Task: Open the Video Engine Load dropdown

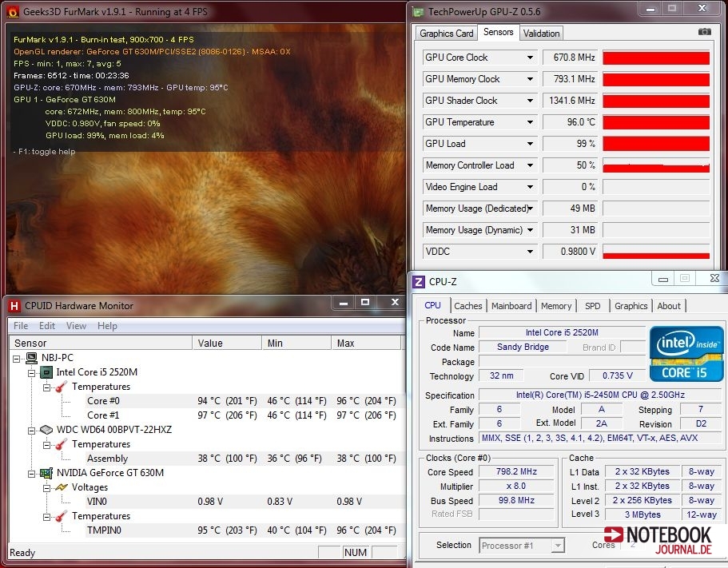Action: 530,187
